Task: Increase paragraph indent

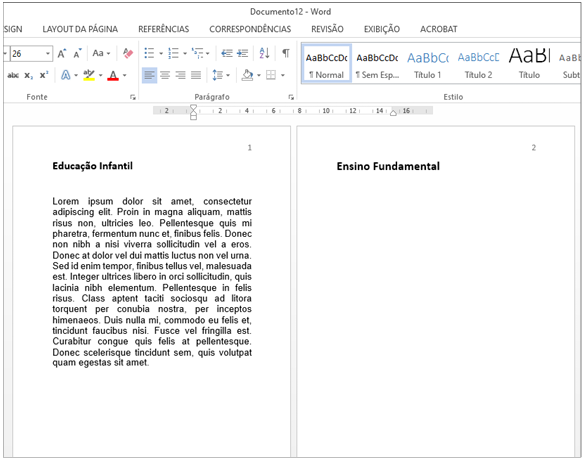Action: [242, 53]
